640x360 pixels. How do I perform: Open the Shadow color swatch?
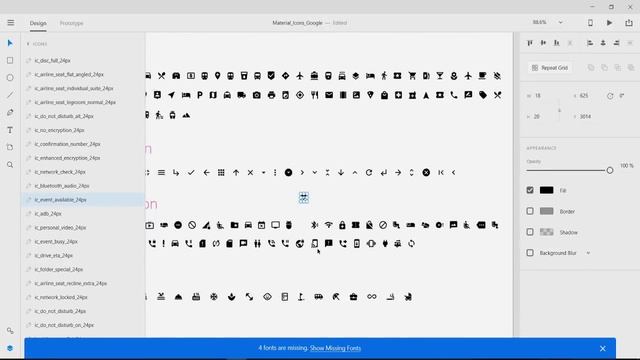547,232
